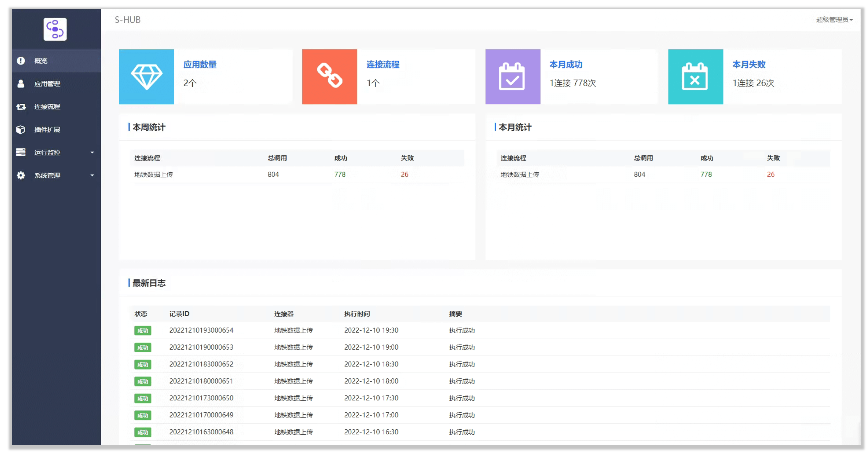Click the red 26 in 本周统计
868x452 pixels.
tap(405, 174)
